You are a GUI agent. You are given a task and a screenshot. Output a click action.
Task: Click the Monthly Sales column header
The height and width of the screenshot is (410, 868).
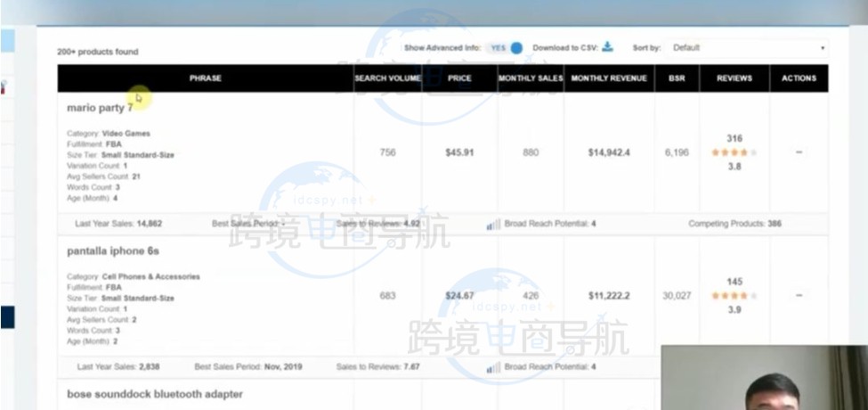pos(530,78)
